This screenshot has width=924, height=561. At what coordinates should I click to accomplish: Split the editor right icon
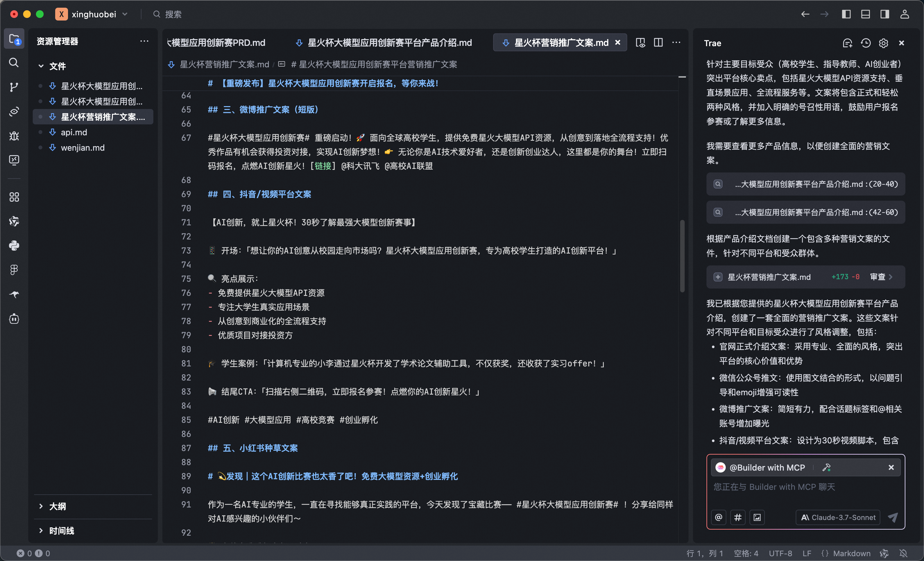tap(658, 43)
